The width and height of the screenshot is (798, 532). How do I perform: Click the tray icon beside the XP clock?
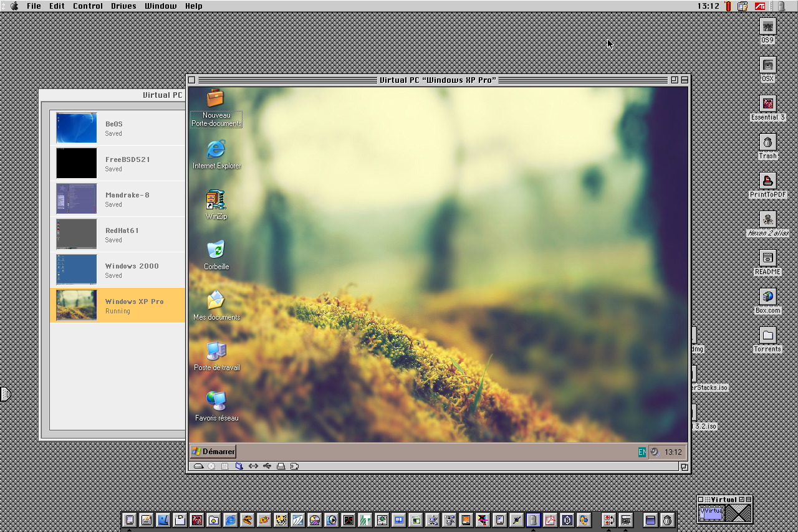655,452
